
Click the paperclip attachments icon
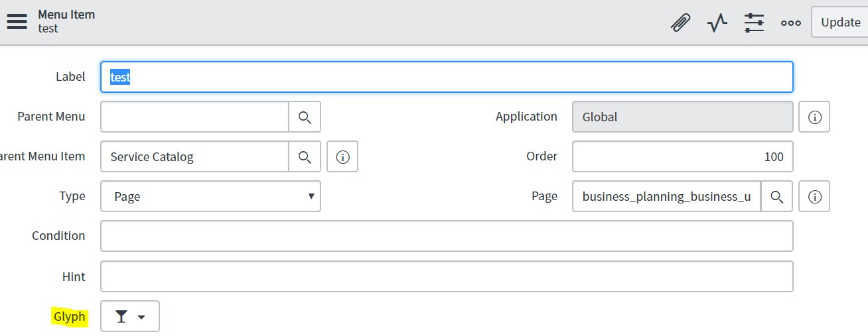[680, 23]
